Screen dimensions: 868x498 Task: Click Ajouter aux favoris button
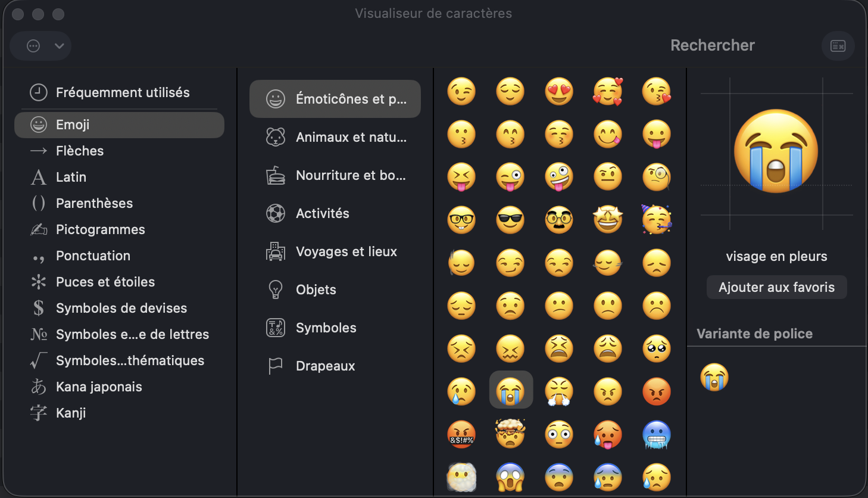pos(776,287)
